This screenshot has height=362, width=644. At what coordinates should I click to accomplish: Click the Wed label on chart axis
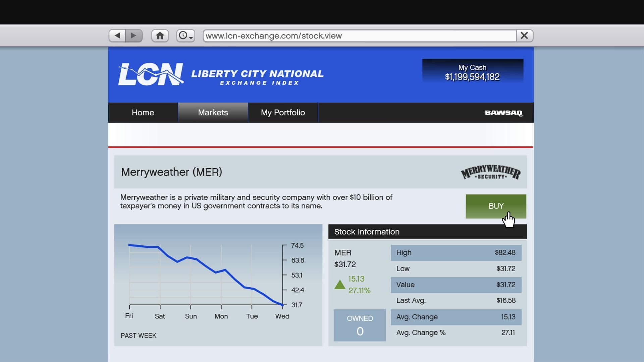click(282, 316)
